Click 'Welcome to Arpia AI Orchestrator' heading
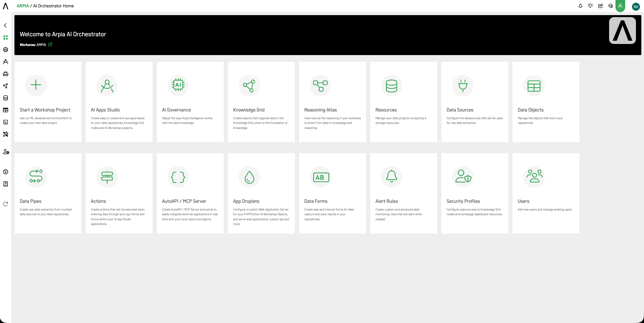 63,34
